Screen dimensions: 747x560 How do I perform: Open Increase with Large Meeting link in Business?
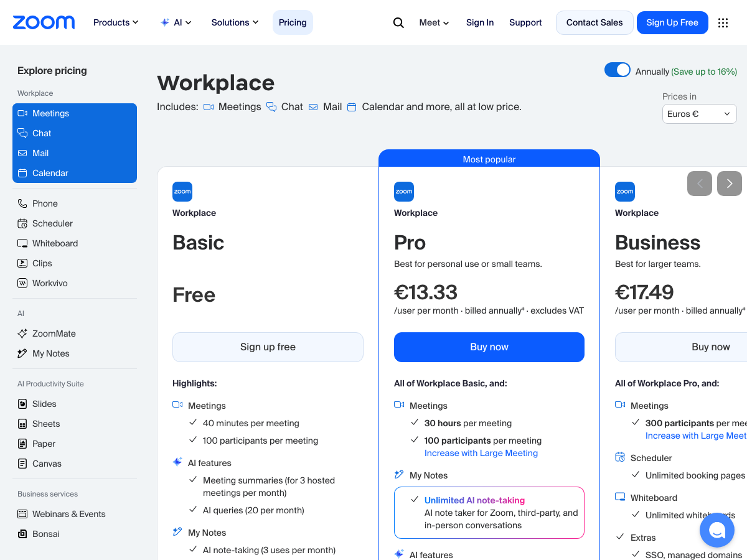(696, 436)
